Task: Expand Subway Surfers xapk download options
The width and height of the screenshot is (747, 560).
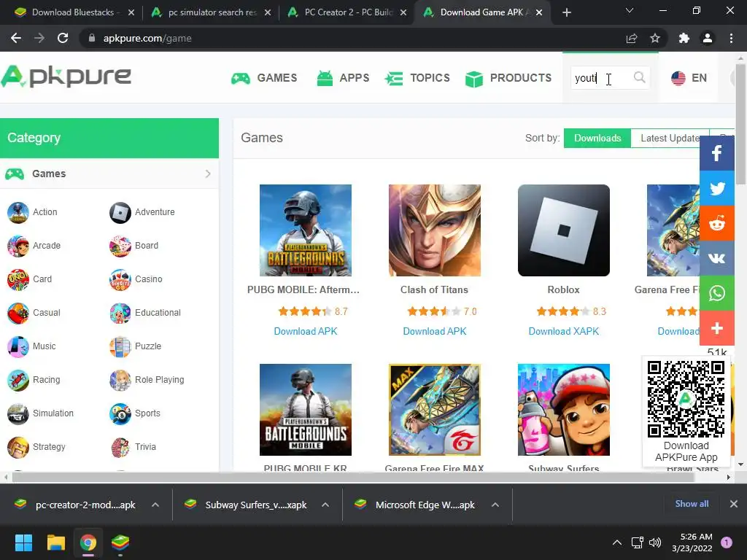Action: [x=325, y=505]
